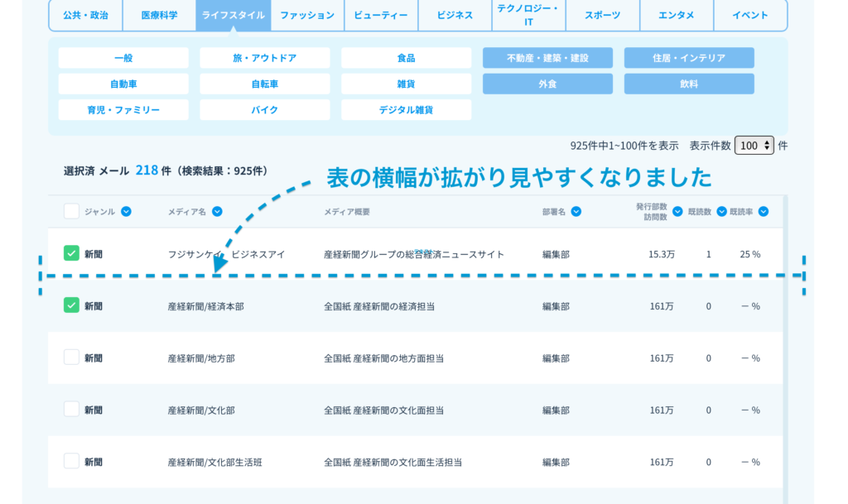Switch to the テクノロジー・IT tab
The width and height of the screenshot is (848, 504).
pyautogui.click(x=528, y=15)
